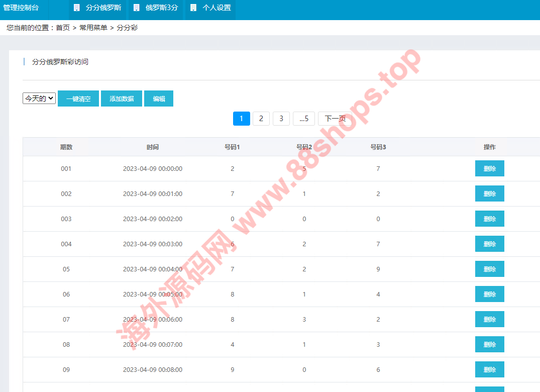Click the 编辑 button
The image size is (540, 392).
tap(159, 99)
